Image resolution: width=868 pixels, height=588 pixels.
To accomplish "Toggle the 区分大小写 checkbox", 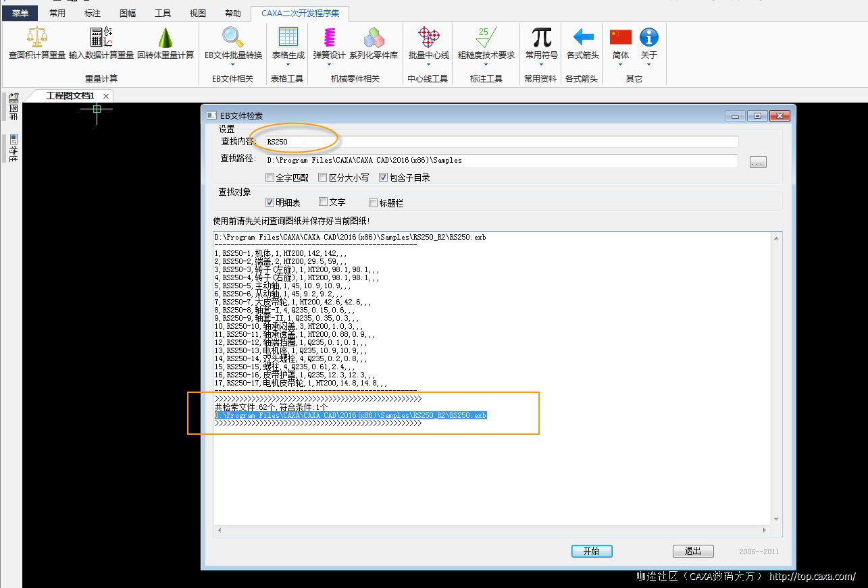I will (x=323, y=178).
